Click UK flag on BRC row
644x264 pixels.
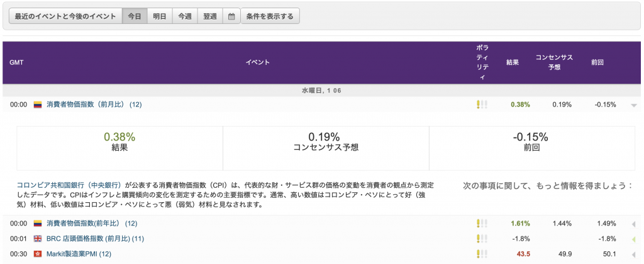(x=38, y=239)
